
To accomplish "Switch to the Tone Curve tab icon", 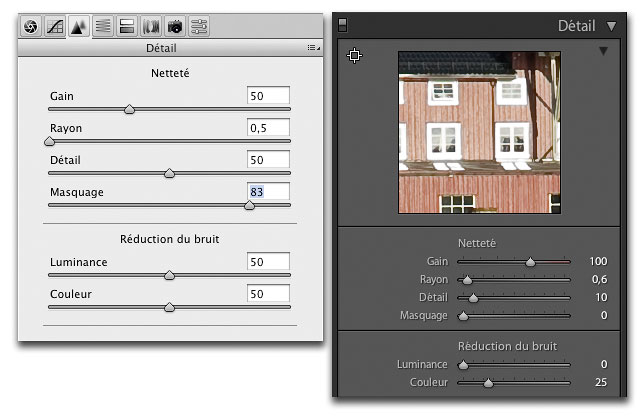I will click(55, 27).
